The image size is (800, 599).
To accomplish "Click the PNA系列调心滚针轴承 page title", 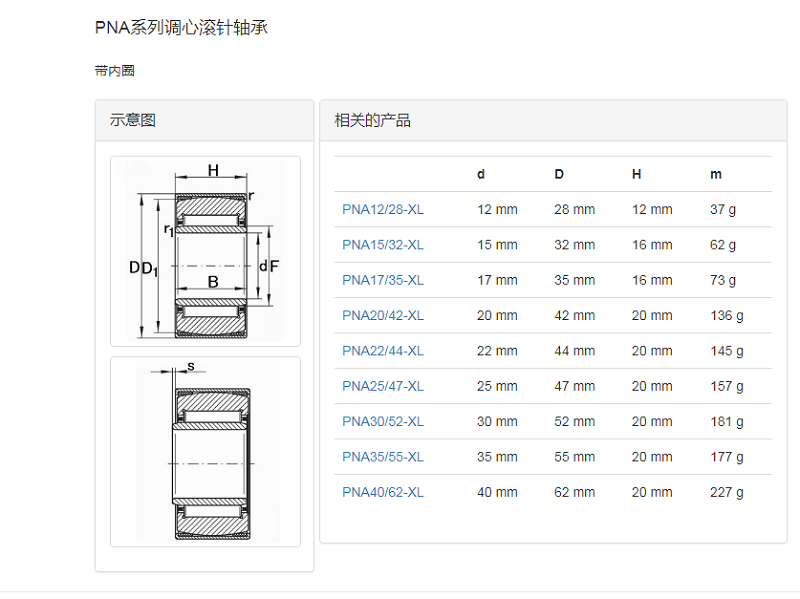I will (x=181, y=28).
